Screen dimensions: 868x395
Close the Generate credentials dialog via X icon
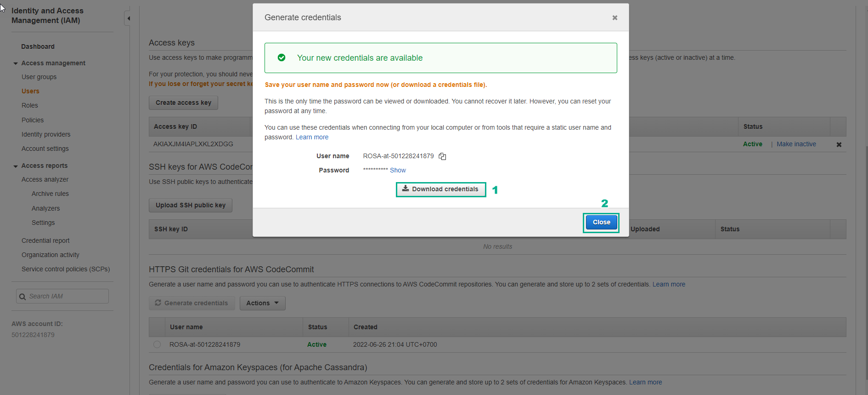click(x=614, y=18)
